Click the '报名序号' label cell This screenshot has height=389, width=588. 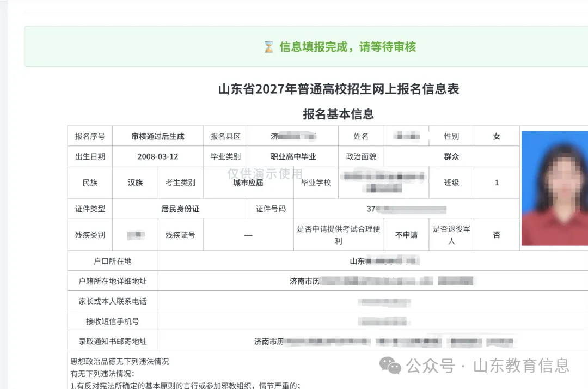tap(90, 136)
